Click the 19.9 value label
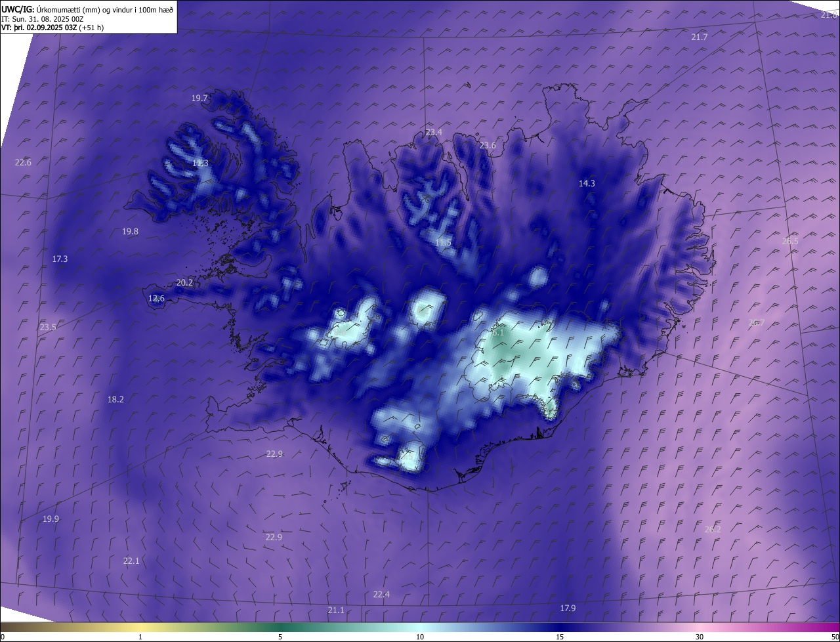The image size is (840, 642). click(51, 519)
